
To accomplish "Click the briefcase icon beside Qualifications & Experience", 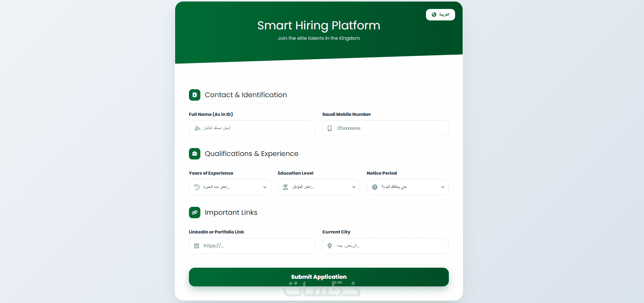I will [x=194, y=154].
